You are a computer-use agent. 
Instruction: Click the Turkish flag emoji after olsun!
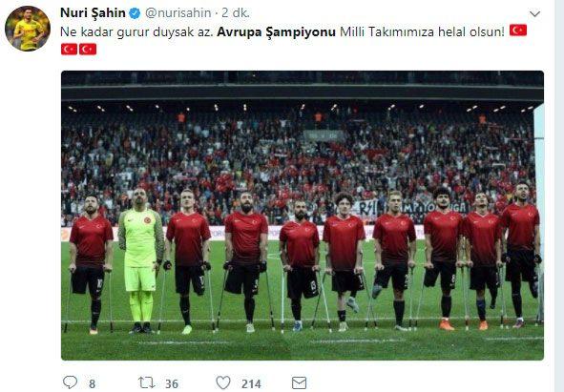(x=518, y=31)
